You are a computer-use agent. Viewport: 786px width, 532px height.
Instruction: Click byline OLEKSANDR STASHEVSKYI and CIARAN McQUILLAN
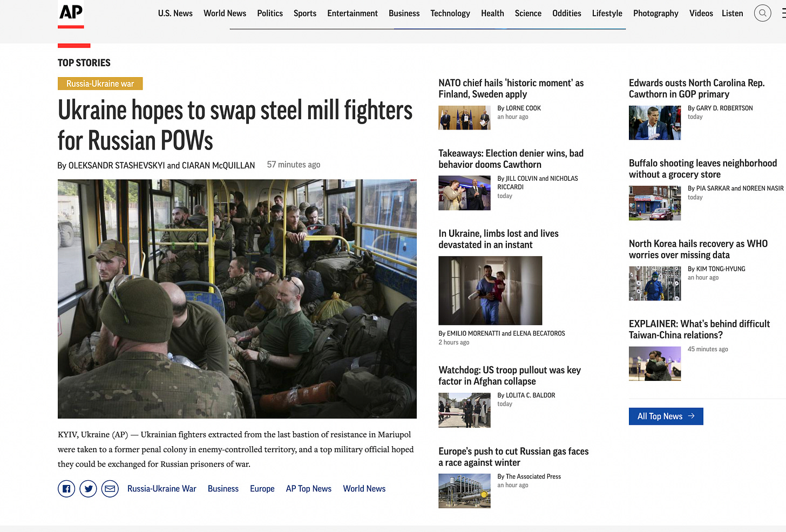pos(156,165)
